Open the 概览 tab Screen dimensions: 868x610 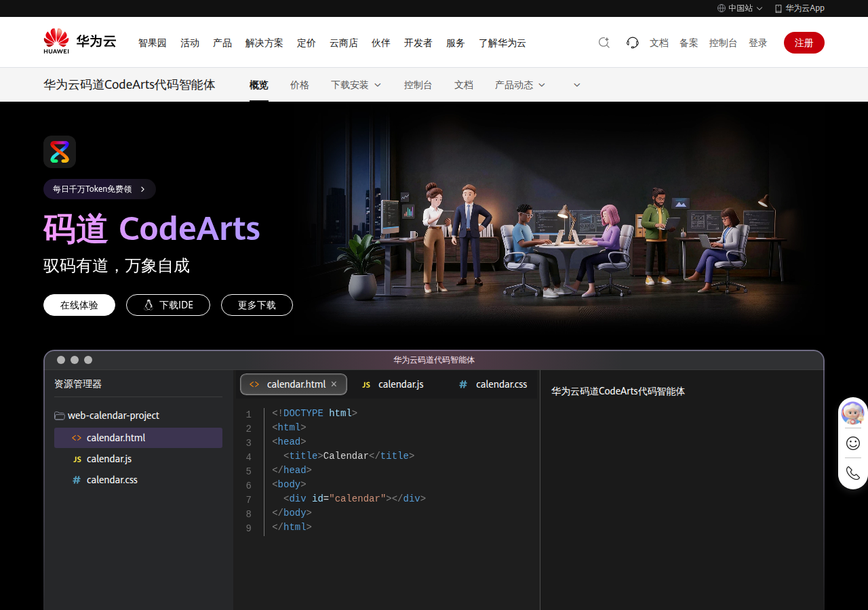pos(259,85)
